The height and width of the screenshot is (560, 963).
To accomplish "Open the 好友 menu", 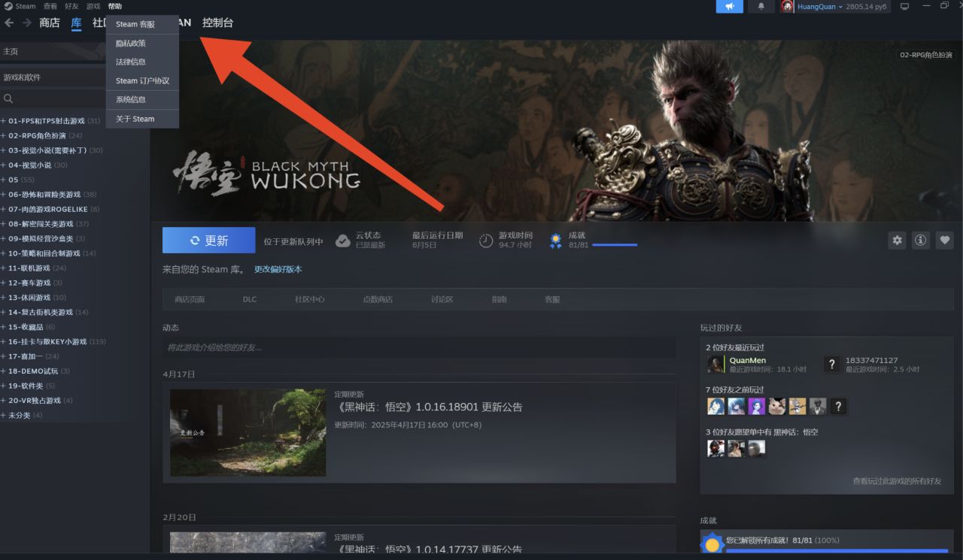I will click(x=71, y=6).
